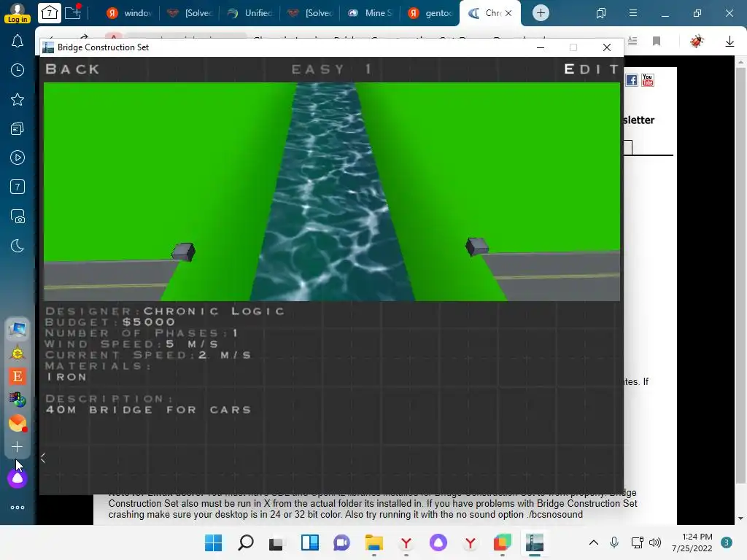Open File Explorer on taskbar
Viewport: 747px width, 560px height.
click(374, 542)
